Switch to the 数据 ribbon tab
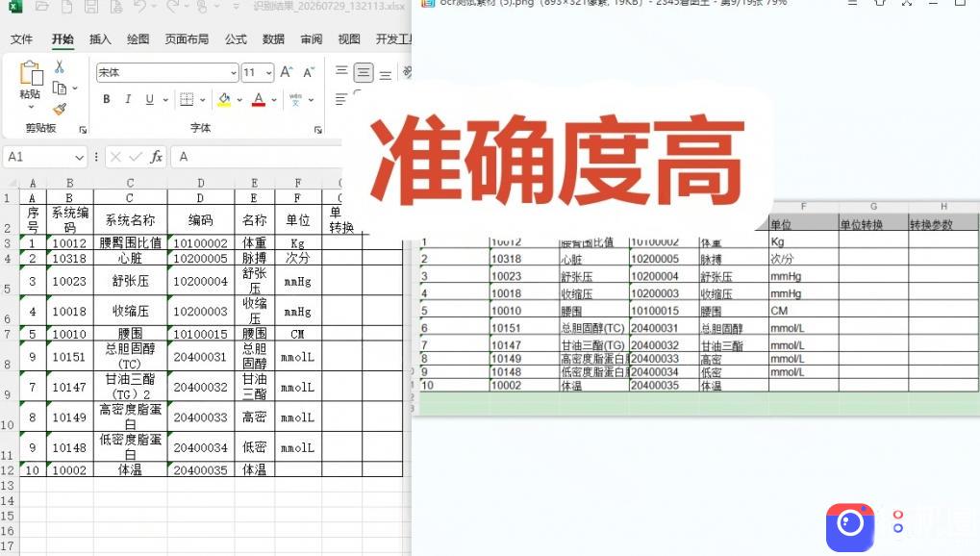980x556 pixels. pyautogui.click(x=273, y=39)
